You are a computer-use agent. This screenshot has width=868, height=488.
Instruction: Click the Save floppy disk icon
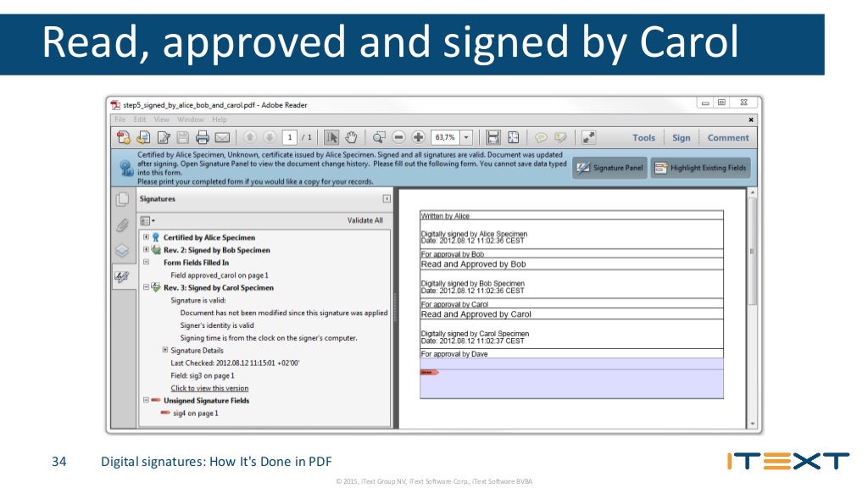183,137
